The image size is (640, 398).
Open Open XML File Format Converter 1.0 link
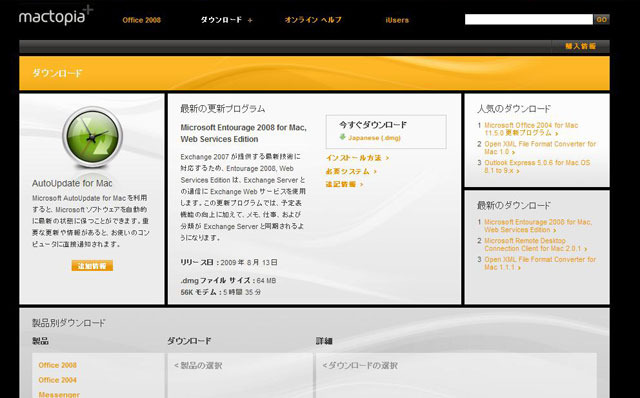[540, 148]
